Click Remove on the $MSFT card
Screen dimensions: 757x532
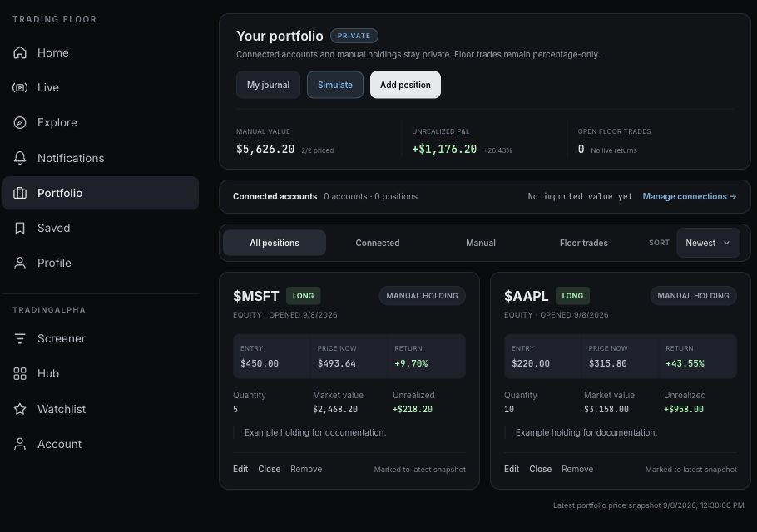(306, 469)
